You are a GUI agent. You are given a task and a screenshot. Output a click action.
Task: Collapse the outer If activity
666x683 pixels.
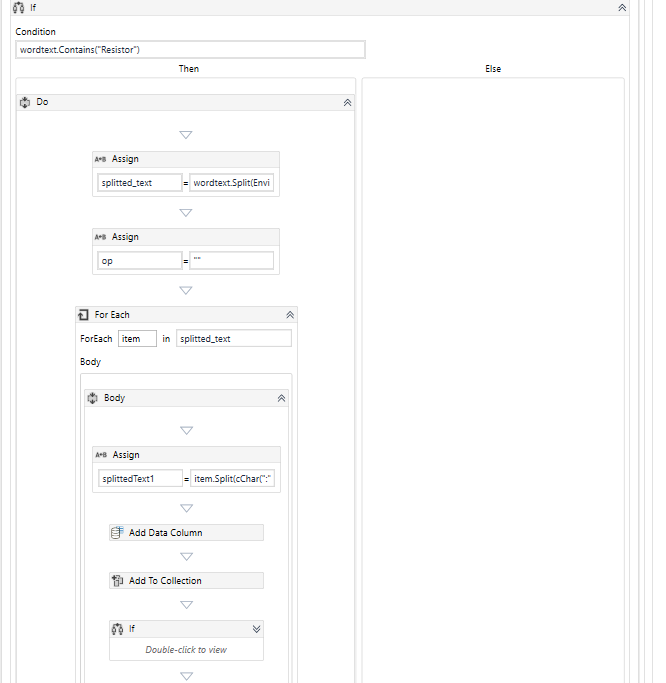622,7
